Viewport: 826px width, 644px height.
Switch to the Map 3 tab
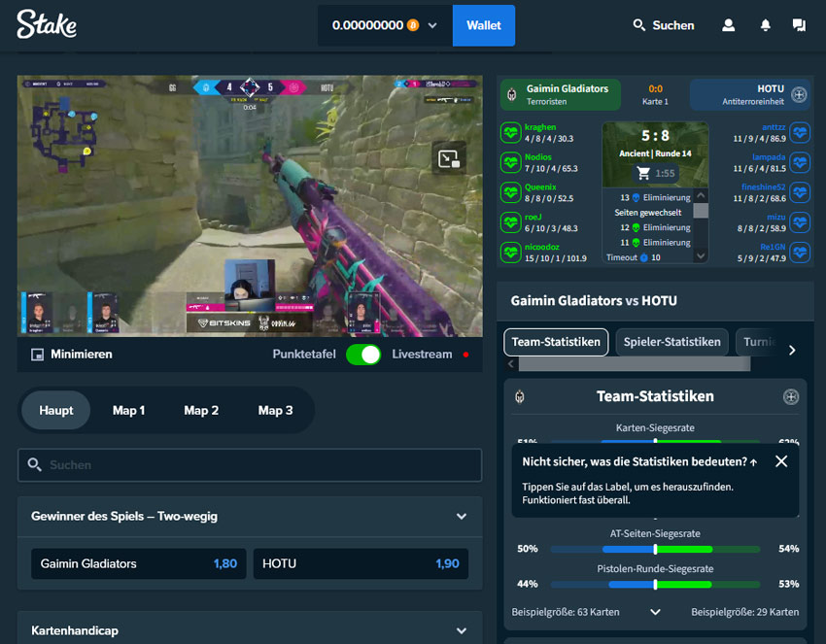[x=275, y=410]
